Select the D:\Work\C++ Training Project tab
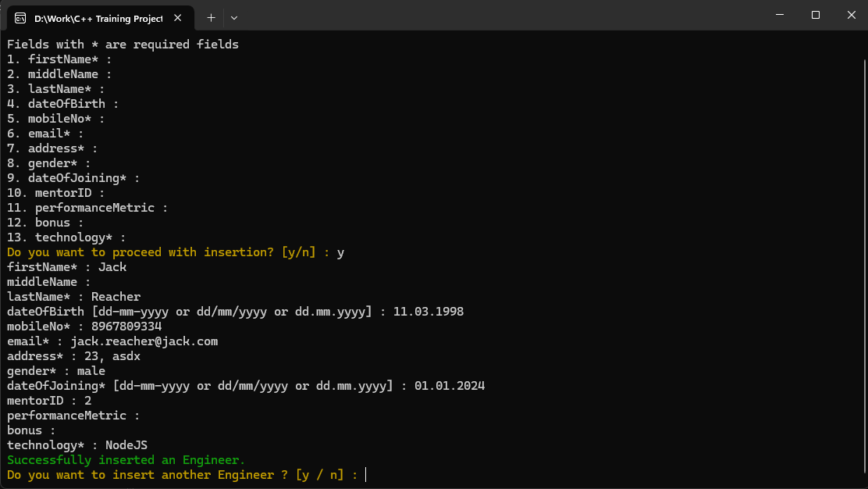This screenshot has width=868, height=489. coord(101,18)
